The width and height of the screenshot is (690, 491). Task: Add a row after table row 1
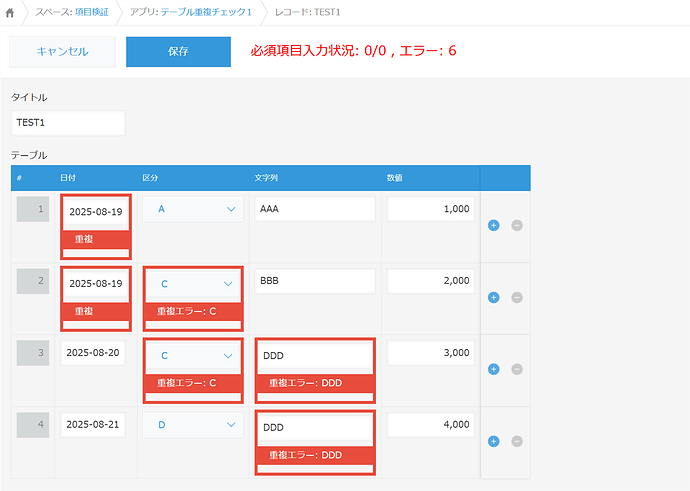click(493, 225)
